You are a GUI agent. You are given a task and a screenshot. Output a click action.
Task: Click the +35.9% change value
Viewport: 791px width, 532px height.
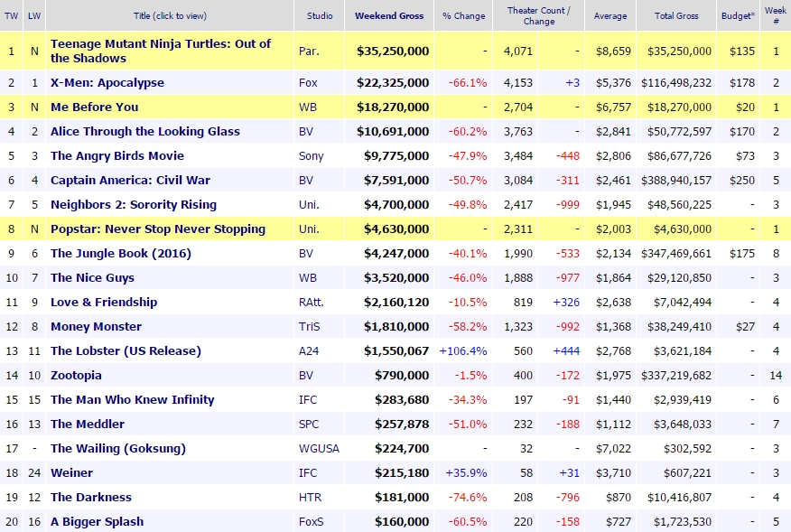pyautogui.click(x=466, y=473)
